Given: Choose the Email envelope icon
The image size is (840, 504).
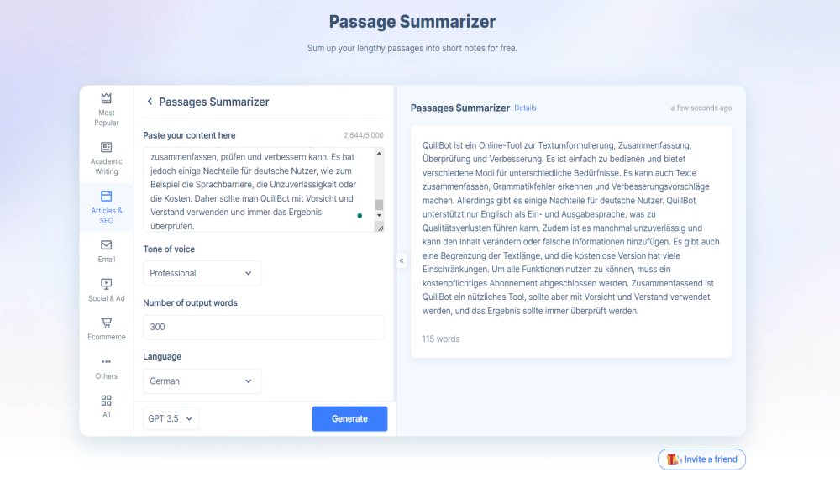Looking at the screenshot, I should 106,245.
